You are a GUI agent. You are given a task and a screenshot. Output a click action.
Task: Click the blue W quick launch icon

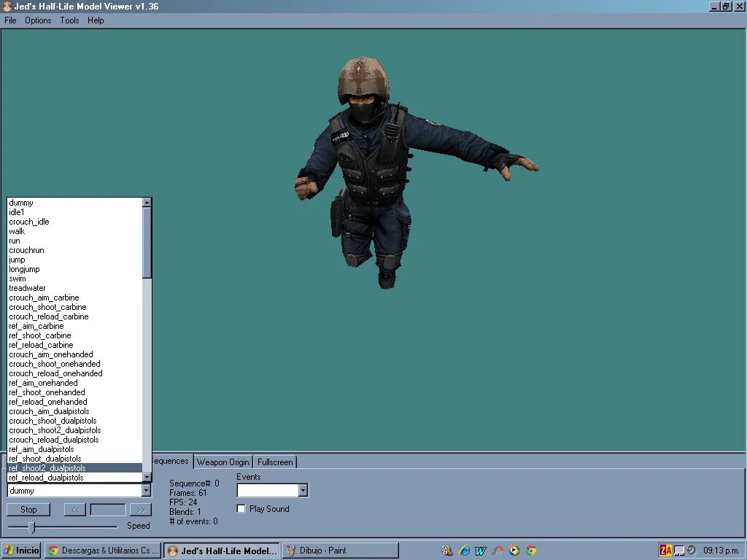point(480,551)
